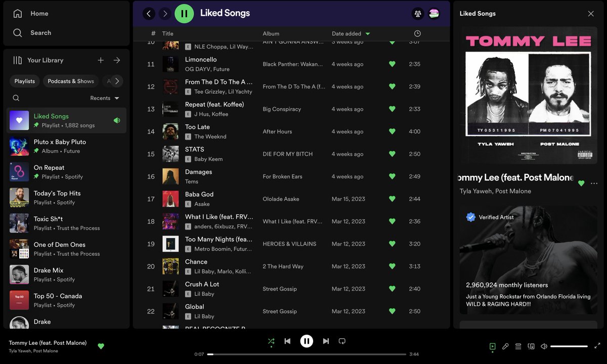Show more library filter chips

117,81
